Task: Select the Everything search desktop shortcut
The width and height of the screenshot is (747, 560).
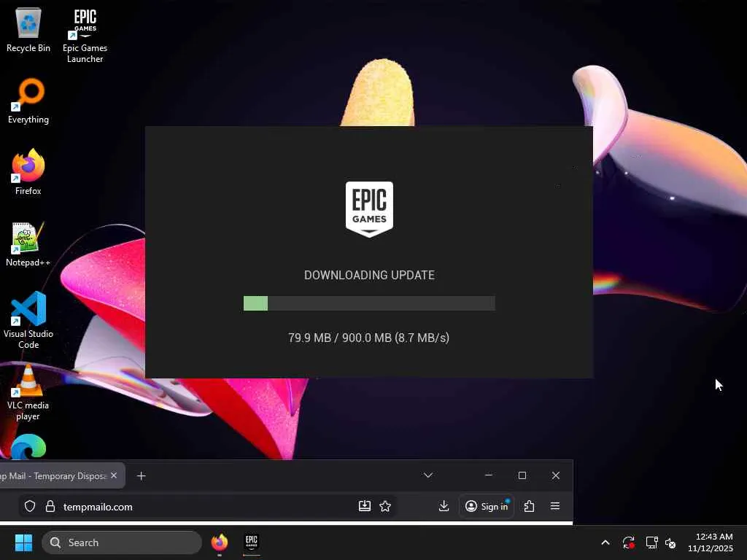Action: [28, 101]
